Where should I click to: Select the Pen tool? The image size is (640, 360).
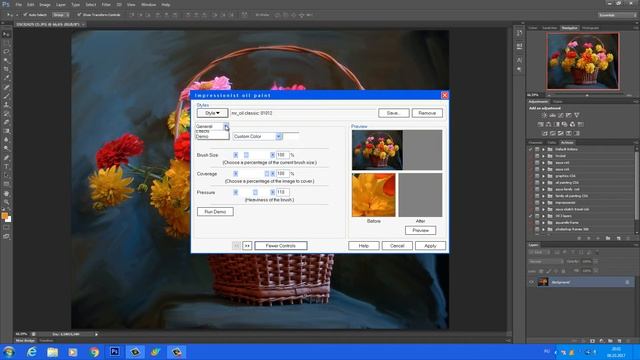coord(6,158)
